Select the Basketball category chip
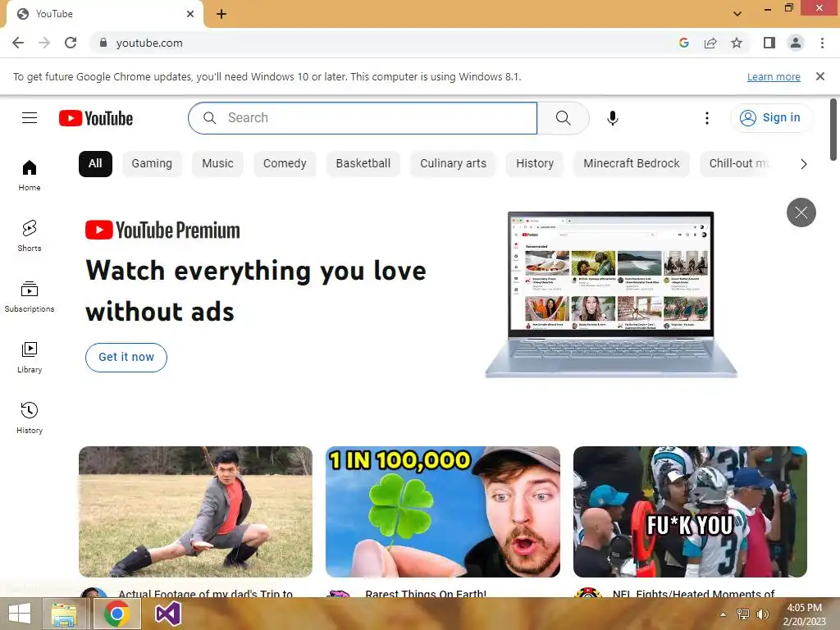 [x=363, y=164]
